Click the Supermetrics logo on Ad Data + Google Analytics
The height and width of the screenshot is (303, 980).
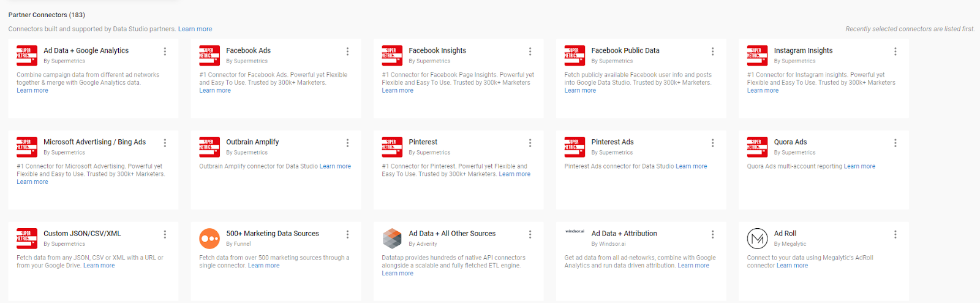[x=27, y=55]
